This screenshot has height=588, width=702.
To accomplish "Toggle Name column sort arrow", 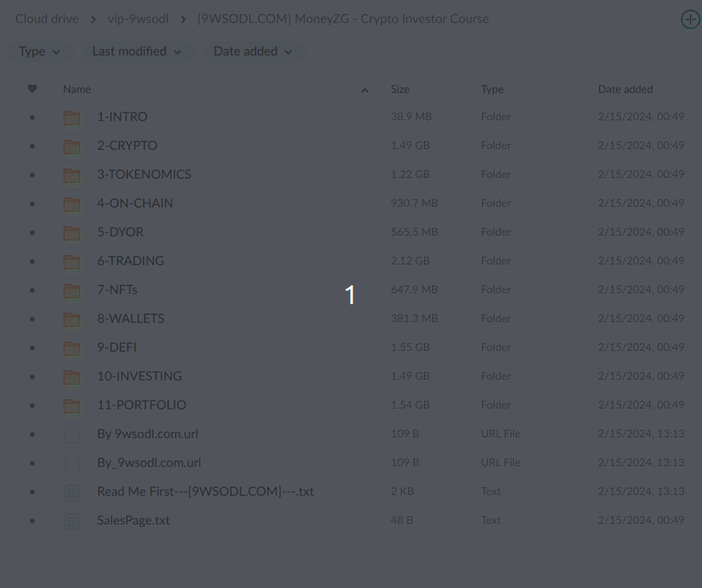I will coord(364,90).
